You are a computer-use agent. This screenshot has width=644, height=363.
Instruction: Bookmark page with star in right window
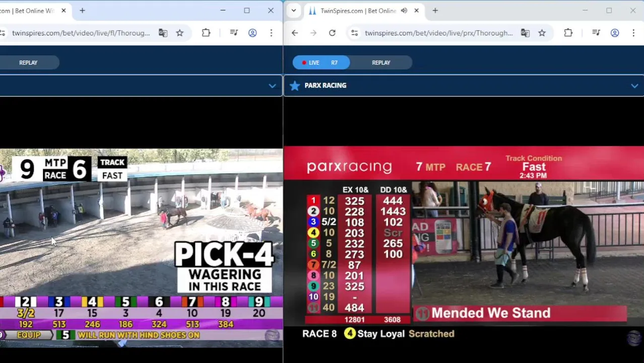(542, 33)
